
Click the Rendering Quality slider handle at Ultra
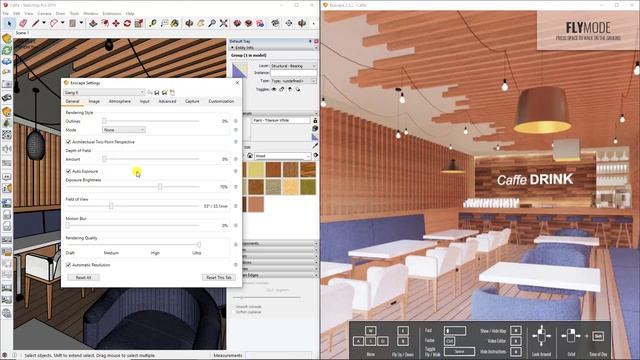(199, 244)
